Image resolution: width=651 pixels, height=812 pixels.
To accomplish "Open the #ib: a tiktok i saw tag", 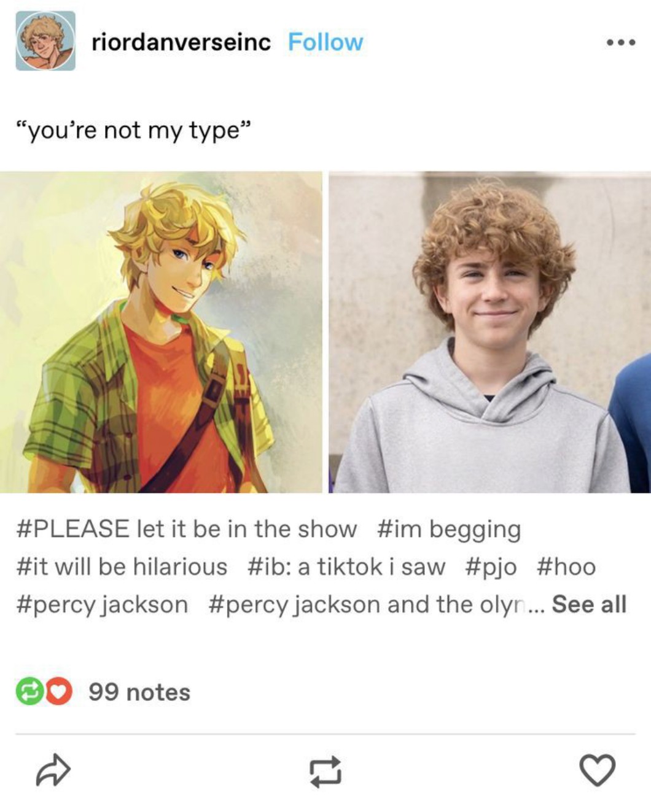I will [x=346, y=566].
